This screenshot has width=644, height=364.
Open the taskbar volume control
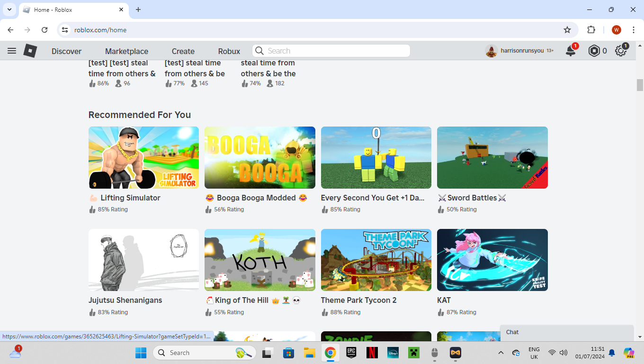(x=563, y=353)
